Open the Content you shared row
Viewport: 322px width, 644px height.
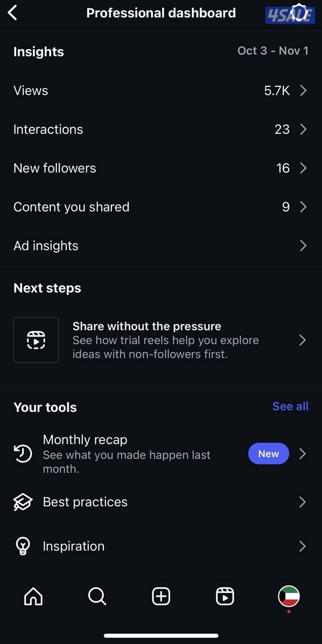[160, 207]
